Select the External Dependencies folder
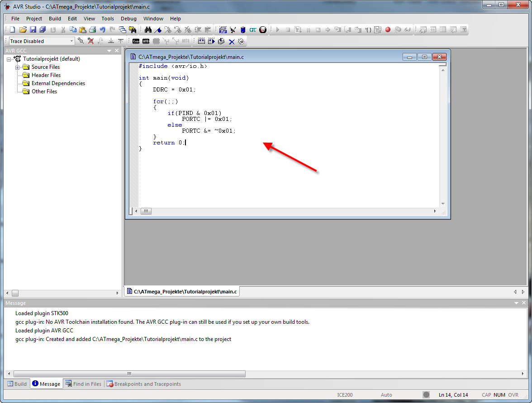The width and height of the screenshot is (532, 403). [58, 83]
